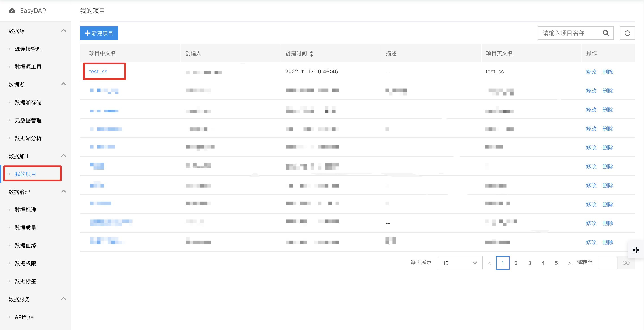Viewport: 644px width, 330px height.
Task: Go to page 4
Action: 543,263
